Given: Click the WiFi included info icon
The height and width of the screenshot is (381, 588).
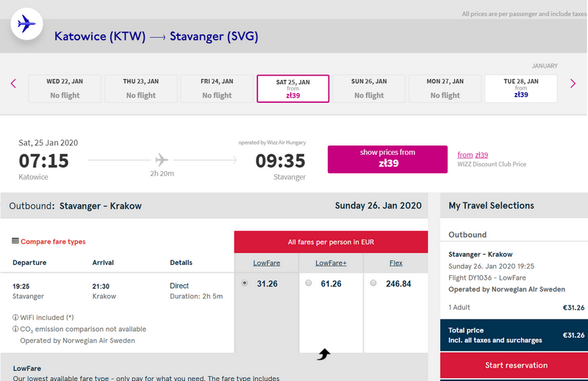Looking at the screenshot, I should [x=15, y=317].
